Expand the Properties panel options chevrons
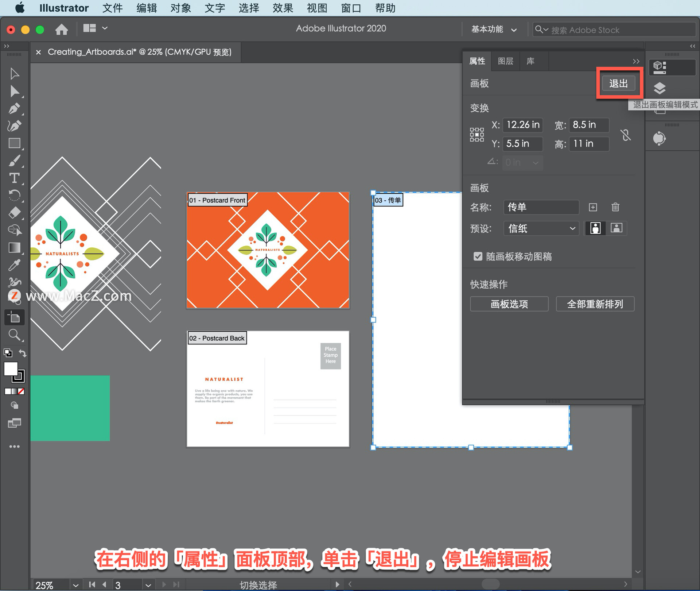The width and height of the screenshot is (700, 591). pyautogui.click(x=636, y=61)
